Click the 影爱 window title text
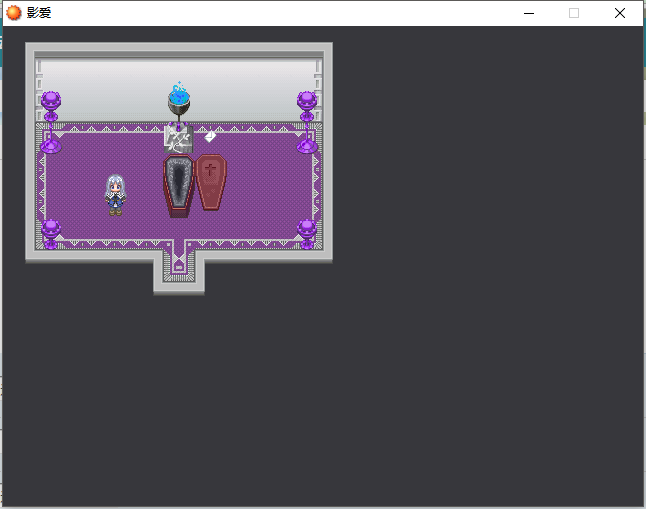This screenshot has width=646, height=509. click(x=39, y=13)
